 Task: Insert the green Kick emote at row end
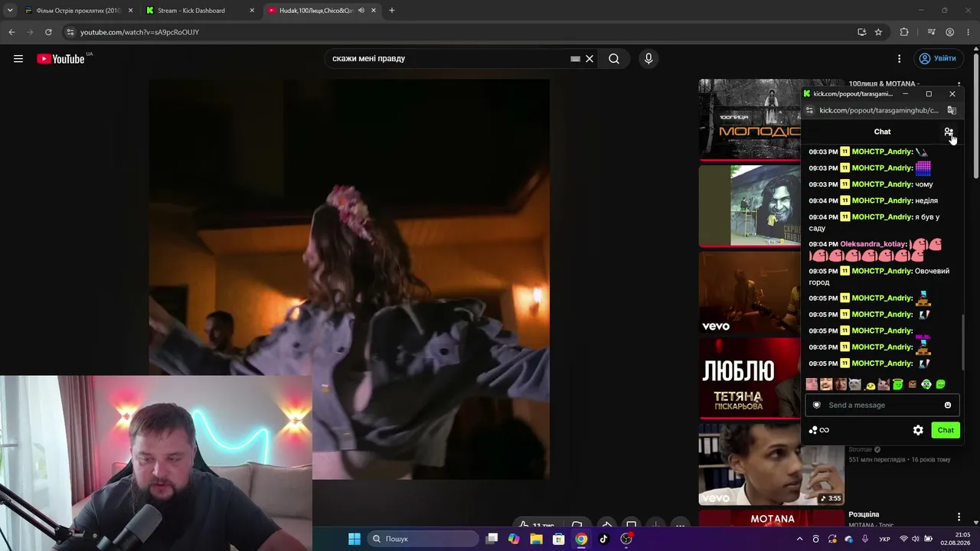[940, 384]
